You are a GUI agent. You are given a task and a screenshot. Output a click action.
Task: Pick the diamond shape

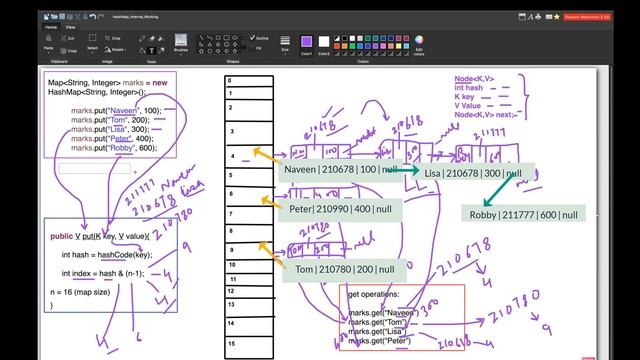coord(235,44)
